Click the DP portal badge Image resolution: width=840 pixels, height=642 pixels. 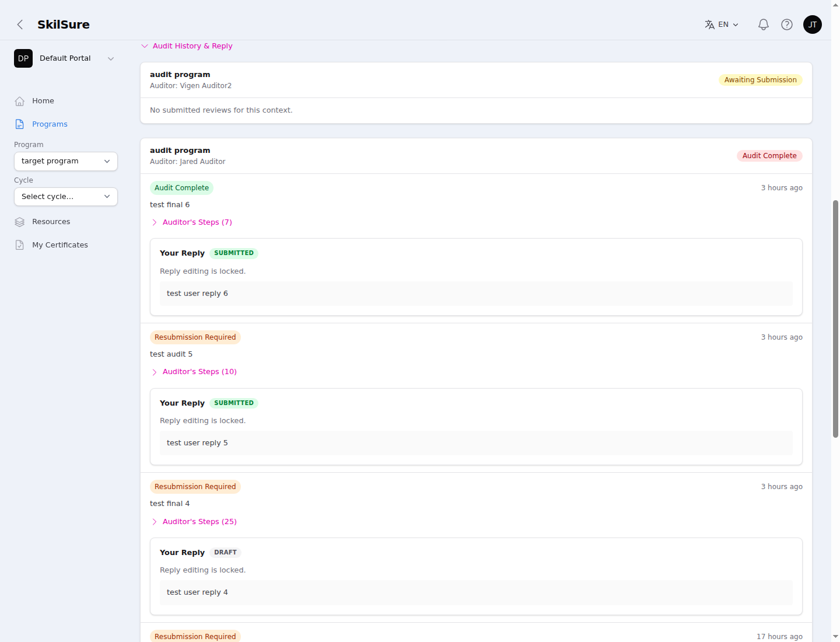[23, 58]
